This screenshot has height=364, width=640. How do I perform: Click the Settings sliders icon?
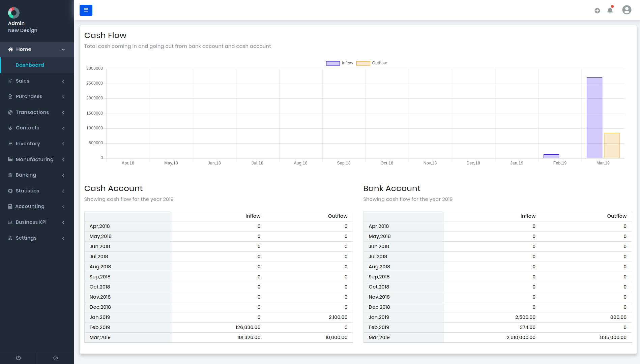coord(10,238)
